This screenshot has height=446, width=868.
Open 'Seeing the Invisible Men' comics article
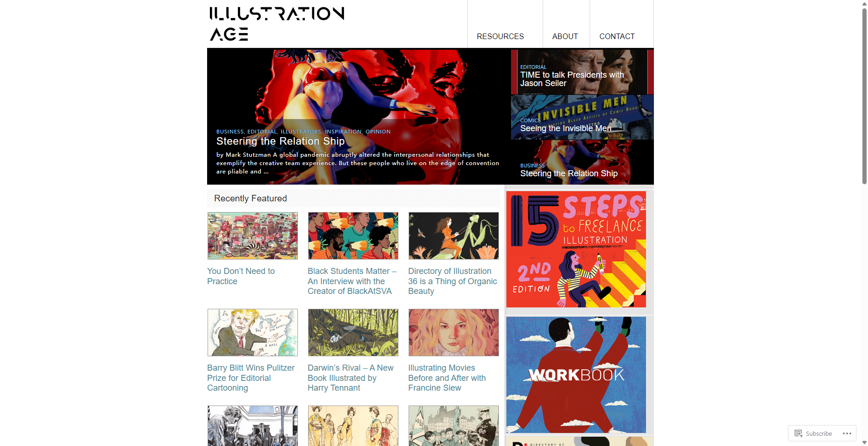point(565,128)
